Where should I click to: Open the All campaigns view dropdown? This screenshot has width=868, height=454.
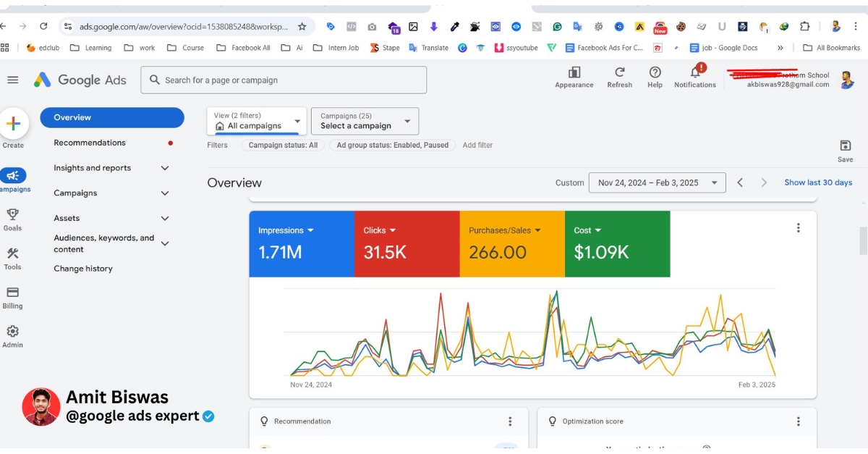tap(257, 121)
